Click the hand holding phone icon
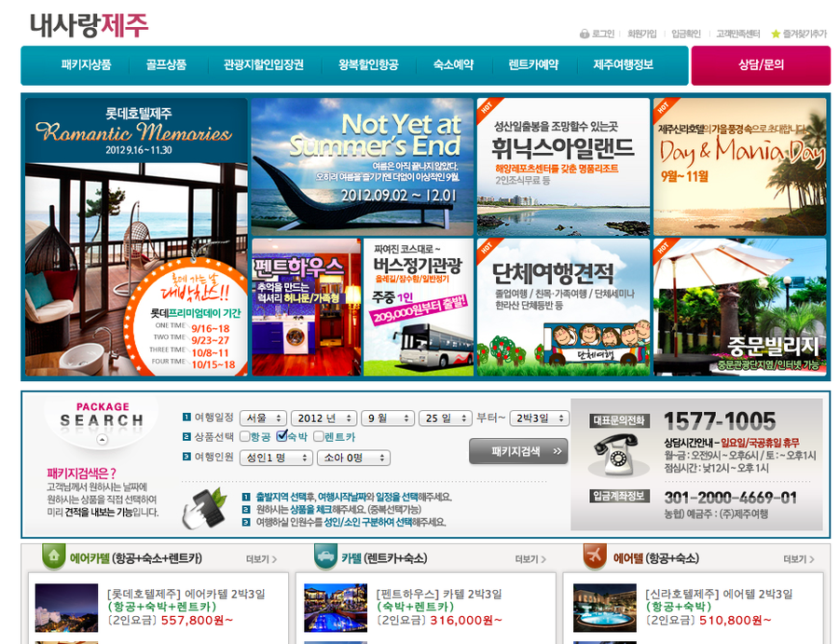Image resolution: width=839 pixels, height=644 pixels. pyautogui.click(x=203, y=509)
